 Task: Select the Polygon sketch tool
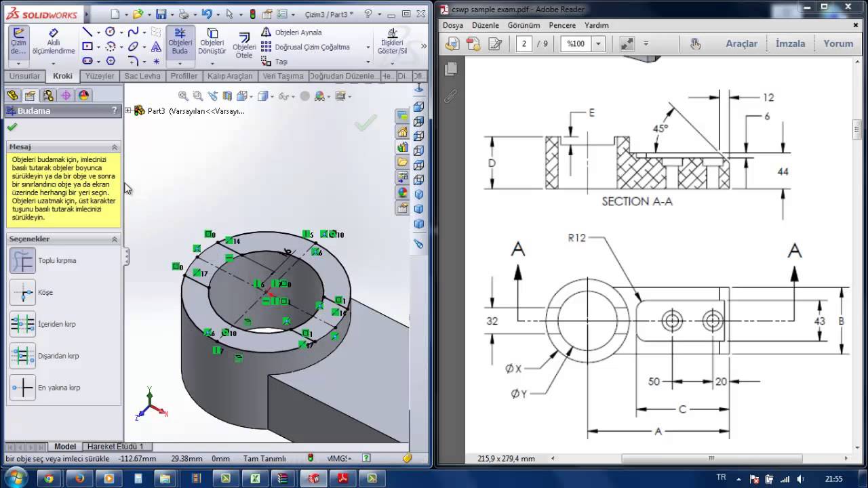tap(111, 61)
